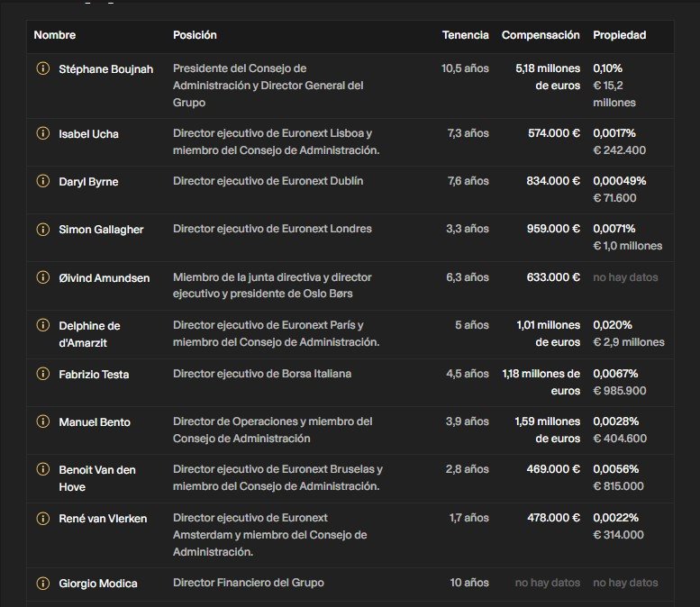
Task: Open info icon beside Benoit Van den Hove
Action: 43,469
